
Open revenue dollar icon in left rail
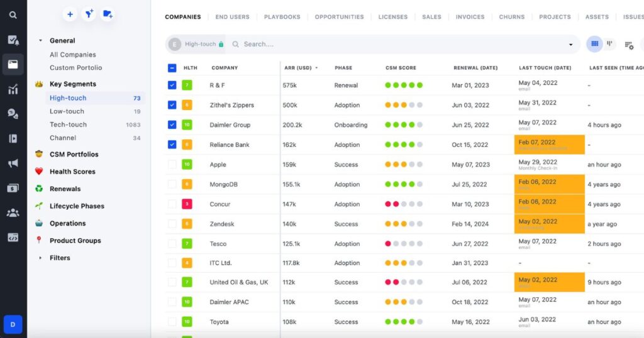(13, 188)
